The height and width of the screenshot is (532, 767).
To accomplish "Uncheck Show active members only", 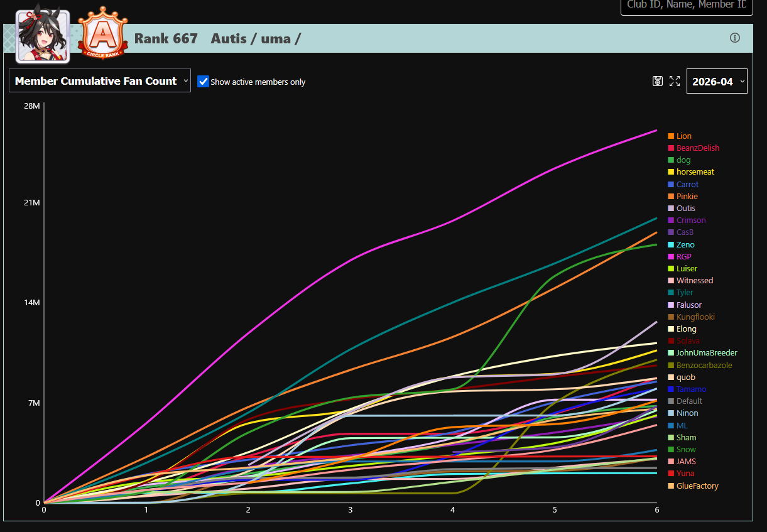I will coord(203,81).
